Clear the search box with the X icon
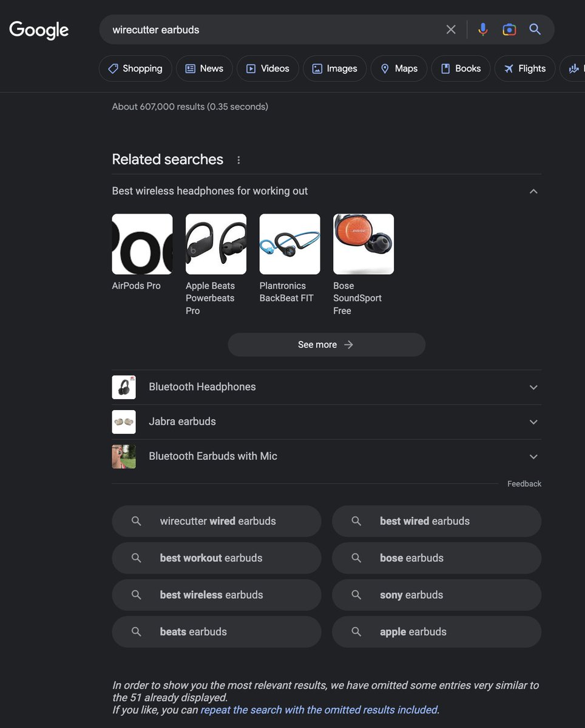The image size is (585, 728). (x=451, y=29)
